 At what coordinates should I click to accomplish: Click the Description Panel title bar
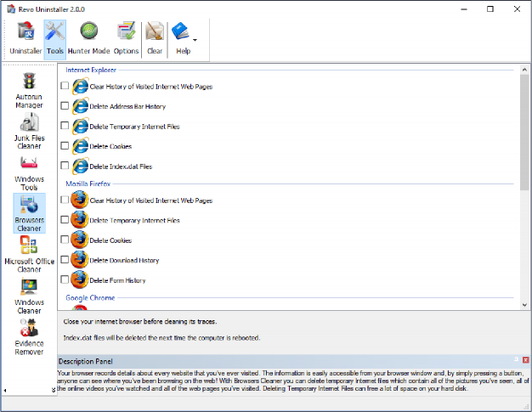point(293,361)
